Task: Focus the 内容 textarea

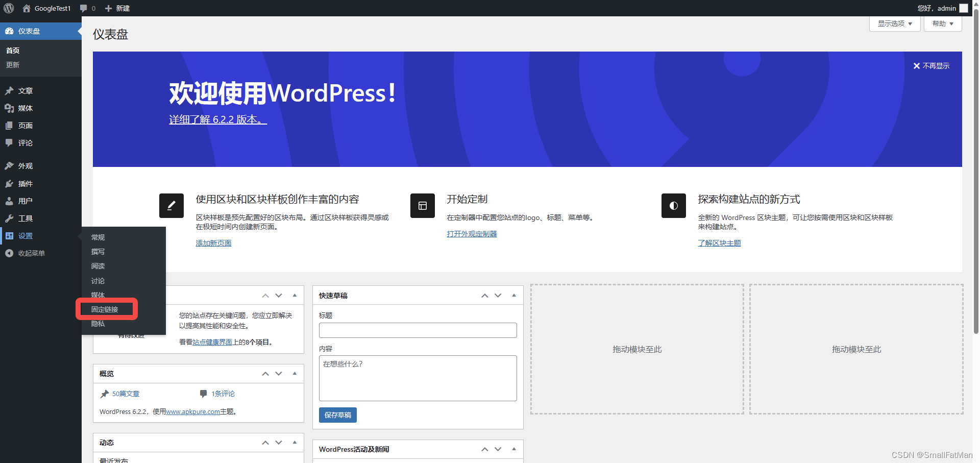Action: (418, 378)
